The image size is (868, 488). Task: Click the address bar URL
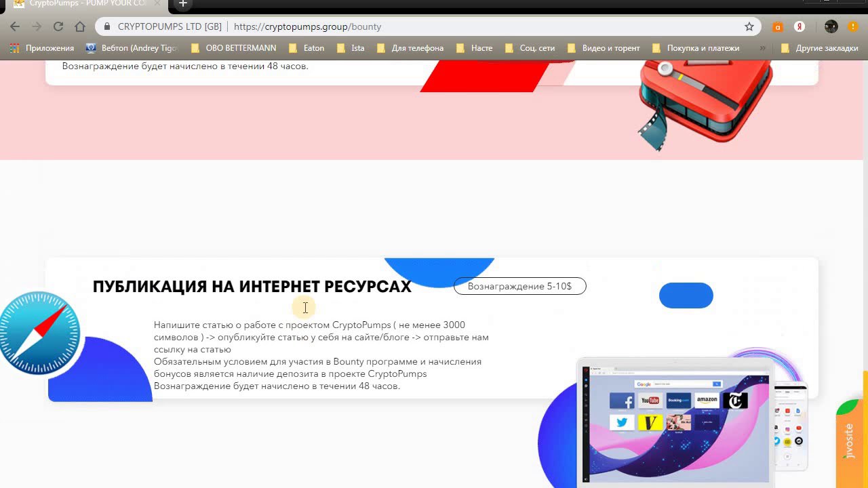tap(307, 27)
